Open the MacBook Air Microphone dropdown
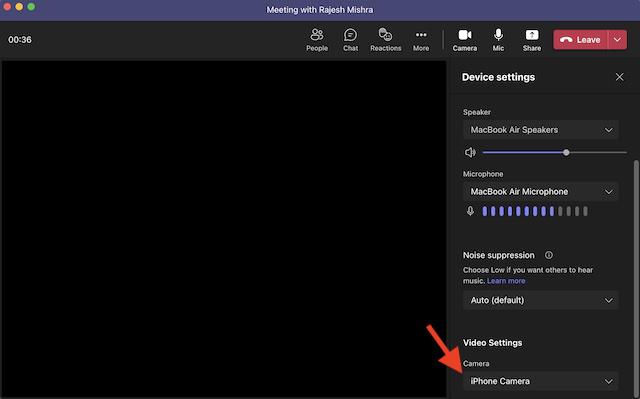 [x=541, y=191]
